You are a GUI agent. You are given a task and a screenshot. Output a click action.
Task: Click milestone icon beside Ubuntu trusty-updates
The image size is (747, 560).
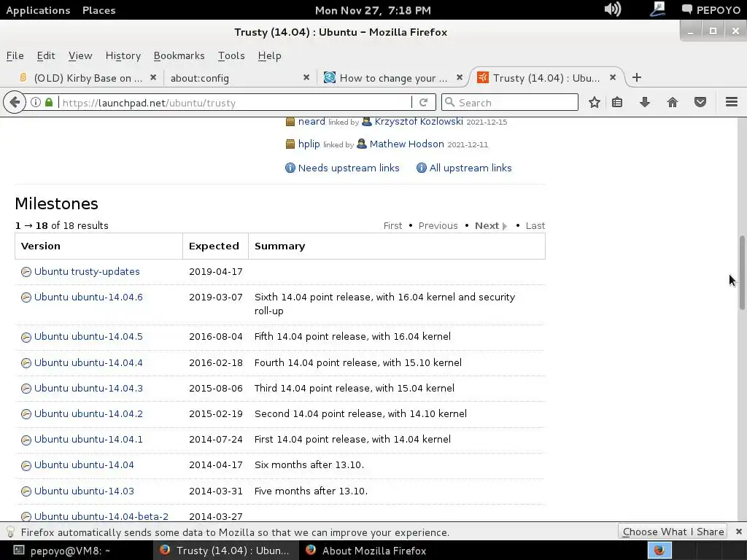26,272
